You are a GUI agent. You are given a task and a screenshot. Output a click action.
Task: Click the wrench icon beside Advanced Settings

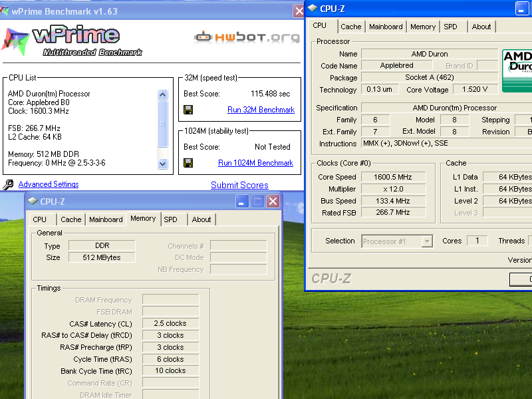point(8,185)
